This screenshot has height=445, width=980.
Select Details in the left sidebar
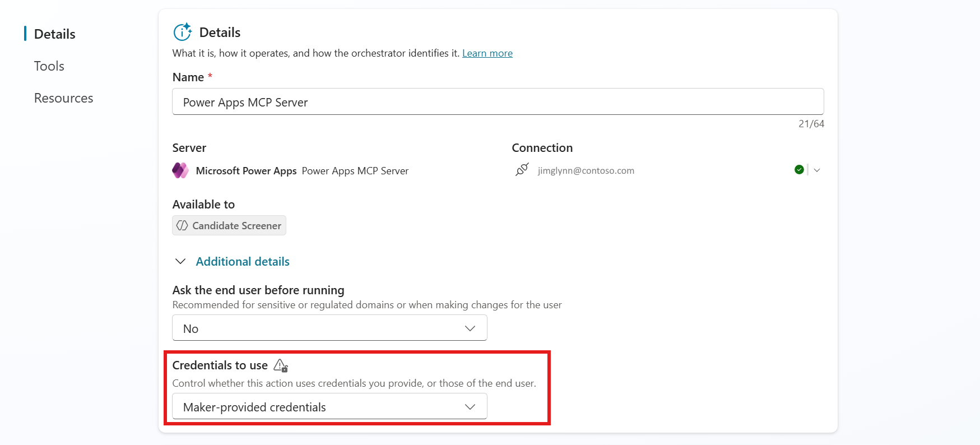click(x=54, y=34)
